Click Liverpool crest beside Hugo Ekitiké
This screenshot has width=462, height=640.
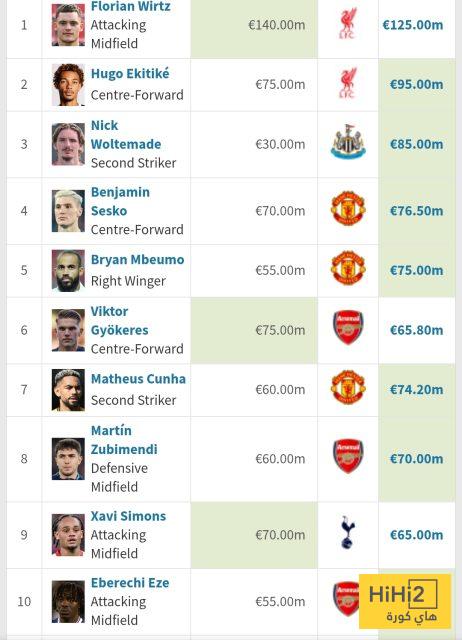347,83
